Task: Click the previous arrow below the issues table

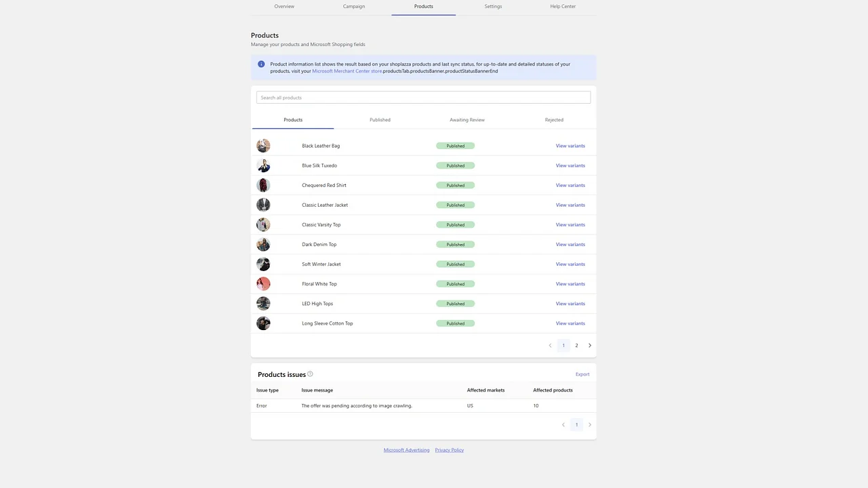Action: 563,424
